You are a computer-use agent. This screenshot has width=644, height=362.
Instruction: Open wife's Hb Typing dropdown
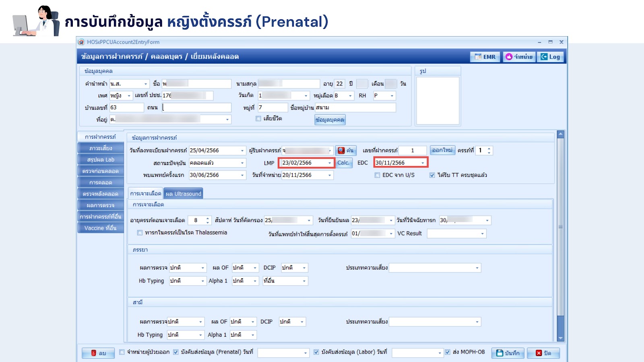pyautogui.click(x=203, y=281)
